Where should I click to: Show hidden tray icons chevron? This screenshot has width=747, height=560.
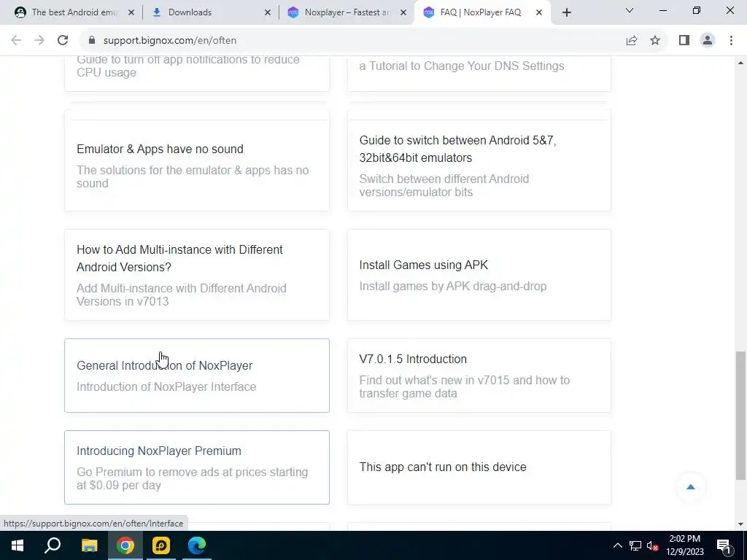[617, 545]
